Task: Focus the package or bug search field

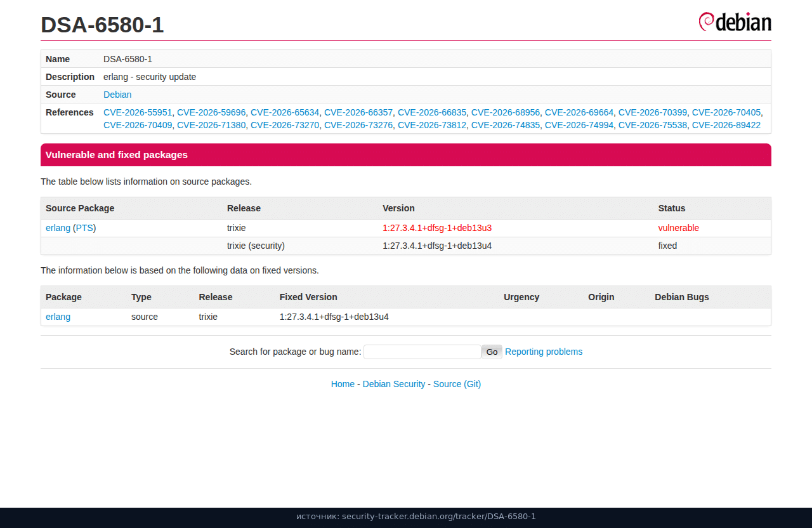Action: tap(422, 352)
